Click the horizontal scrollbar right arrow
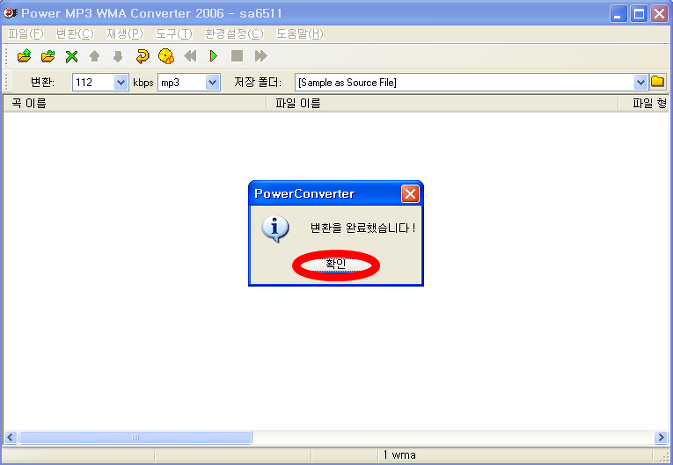The image size is (673, 465). point(661,438)
